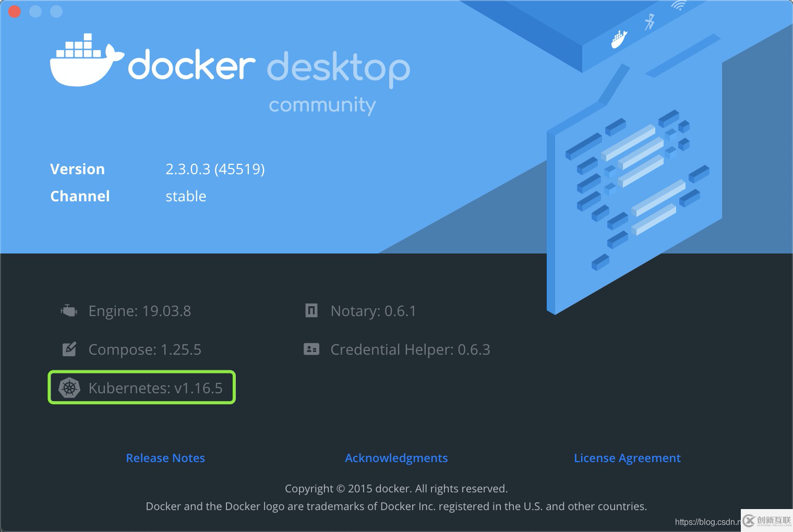
Task: Click the highlighted Kubernetes: v1.16.5 entry
Action: point(141,388)
